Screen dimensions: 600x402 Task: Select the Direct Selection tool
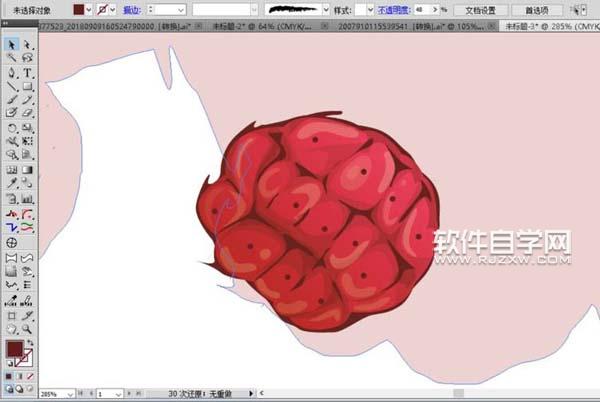point(27,45)
